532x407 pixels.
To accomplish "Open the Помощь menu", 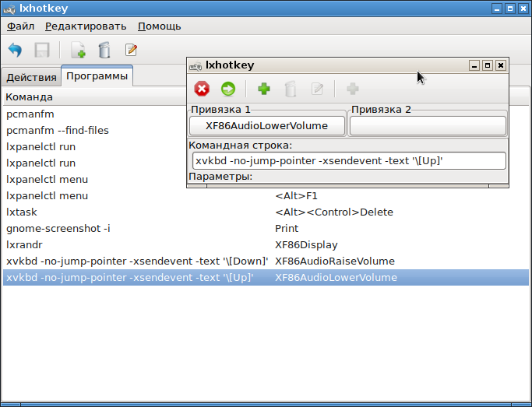I will [160, 26].
